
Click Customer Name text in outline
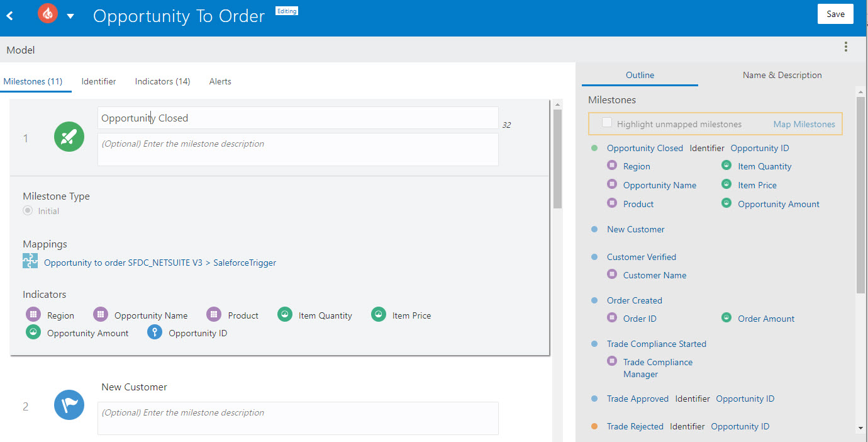[655, 275]
